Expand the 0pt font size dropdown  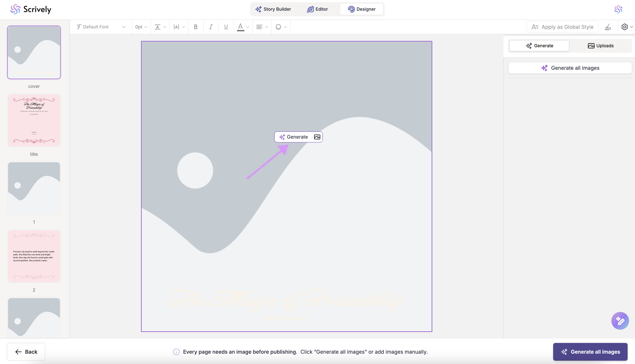[141, 27]
